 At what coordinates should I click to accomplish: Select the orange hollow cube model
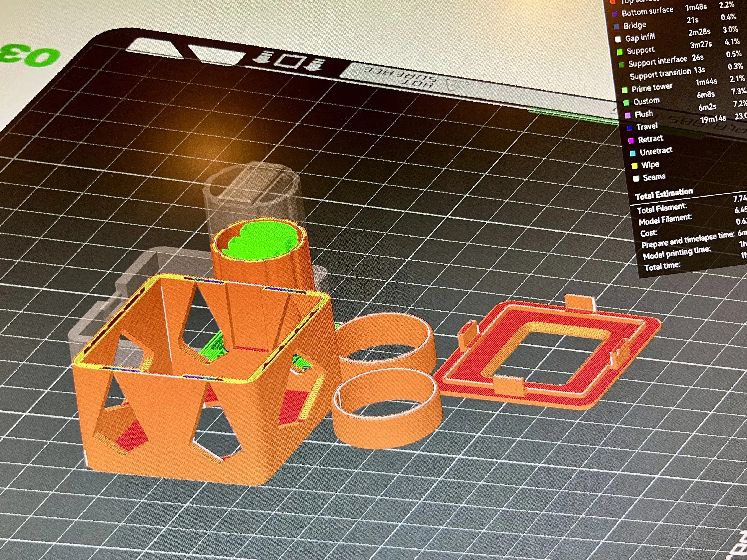(x=203, y=382)
